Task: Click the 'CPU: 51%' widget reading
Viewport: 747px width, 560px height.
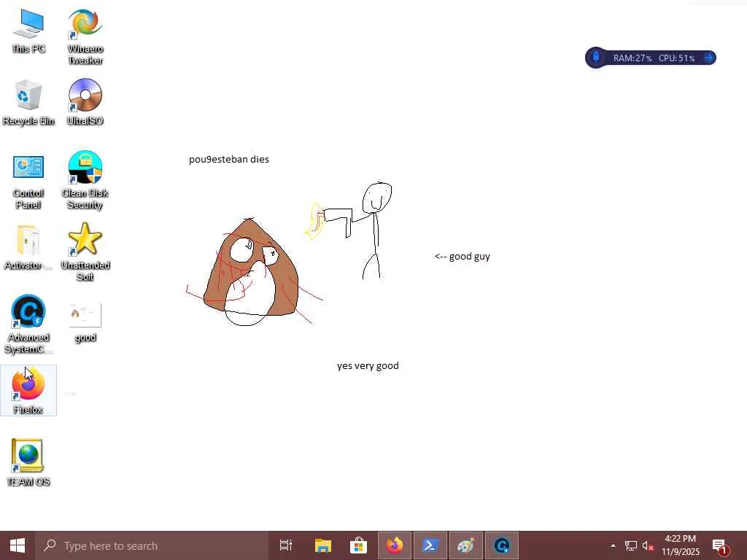Action: (676, 58)
